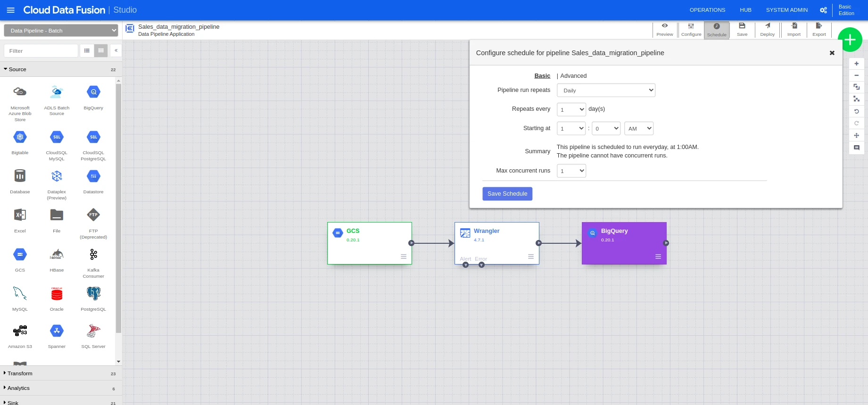This screenshot has width=868, height=405.
Task: Switch to the Advanced schedule tab
Action: click(573, 76)
